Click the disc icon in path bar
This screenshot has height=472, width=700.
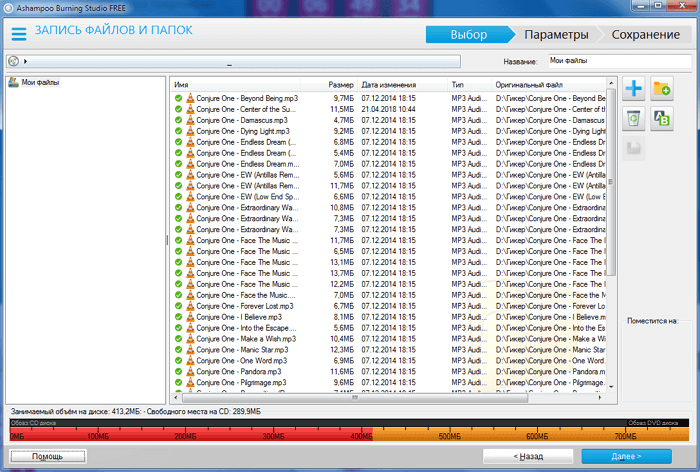tap(13, 61)
